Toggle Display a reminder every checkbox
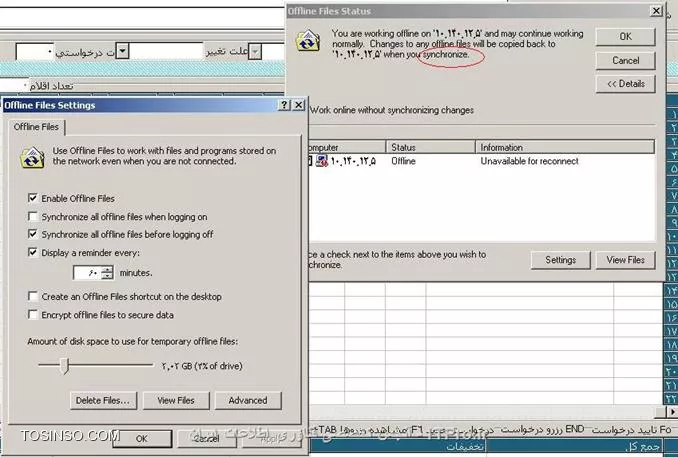This screenshot has width=678, height=457. pyautogui.click(x=32, y=252)
